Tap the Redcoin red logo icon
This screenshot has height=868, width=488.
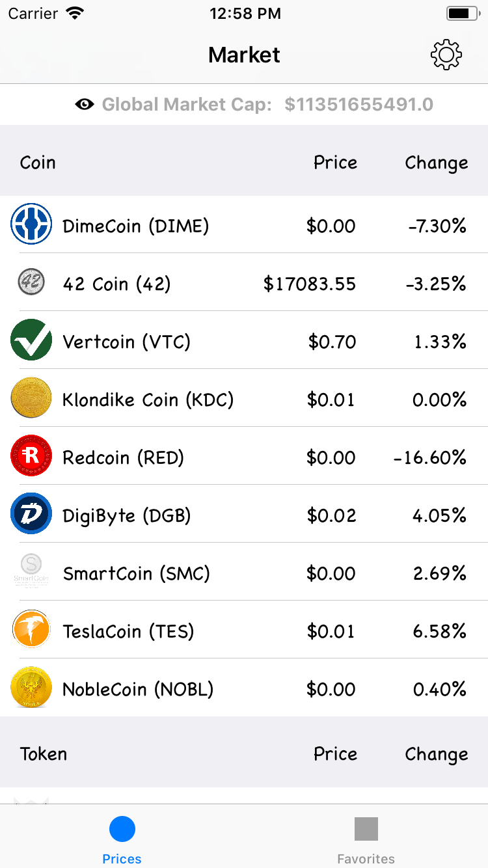coord(31,456)
